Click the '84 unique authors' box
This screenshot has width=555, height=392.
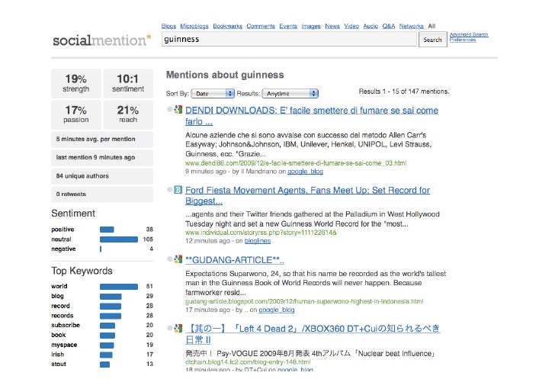(x=102, y=176)
